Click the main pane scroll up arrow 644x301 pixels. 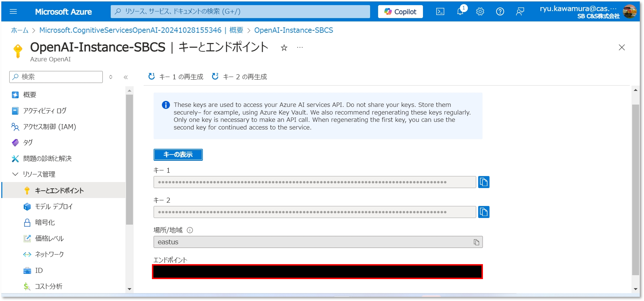click(635, 90)
